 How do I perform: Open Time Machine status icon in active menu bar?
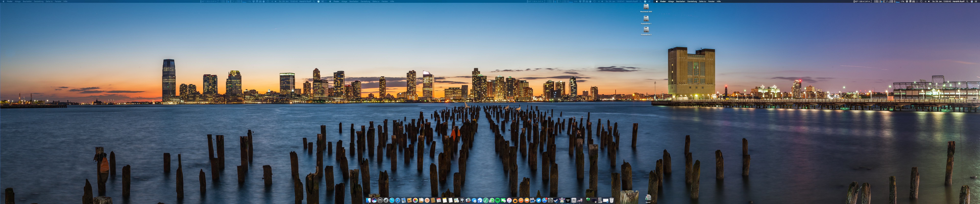tap(921, 2)
